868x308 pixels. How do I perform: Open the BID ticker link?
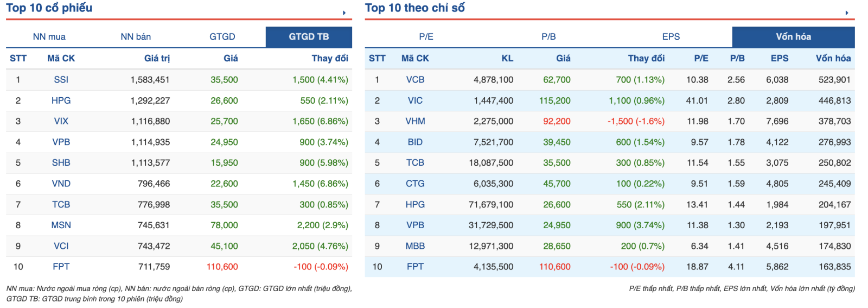point(416,142)
